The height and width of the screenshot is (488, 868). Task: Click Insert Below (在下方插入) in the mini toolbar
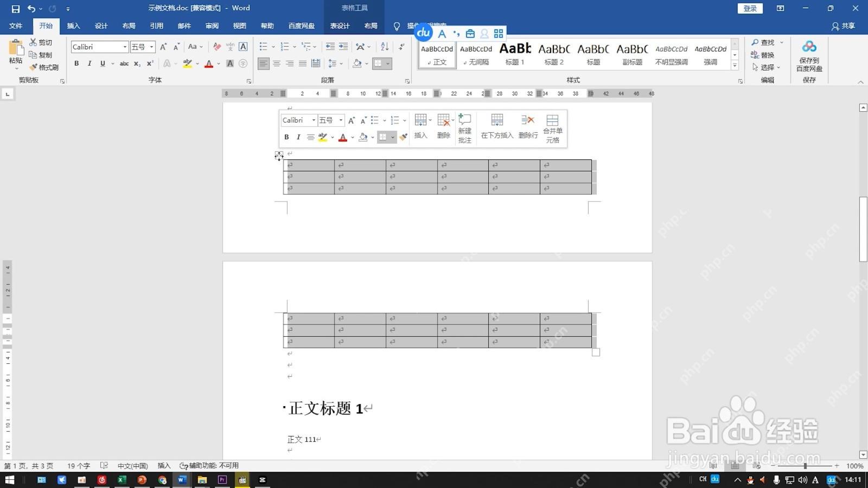click(497, 126)
